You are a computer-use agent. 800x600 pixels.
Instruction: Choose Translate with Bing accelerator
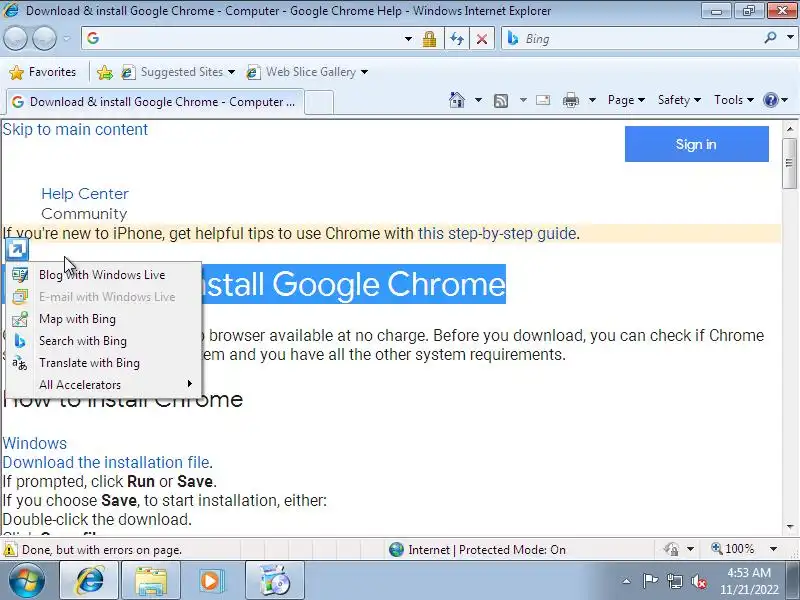coord(104,363)
